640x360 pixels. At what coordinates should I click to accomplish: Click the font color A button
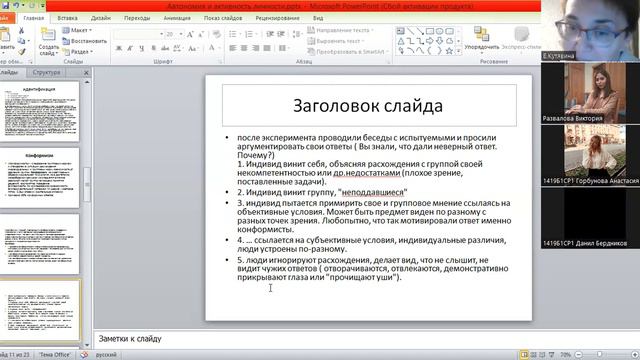click(x=211, y=48)
